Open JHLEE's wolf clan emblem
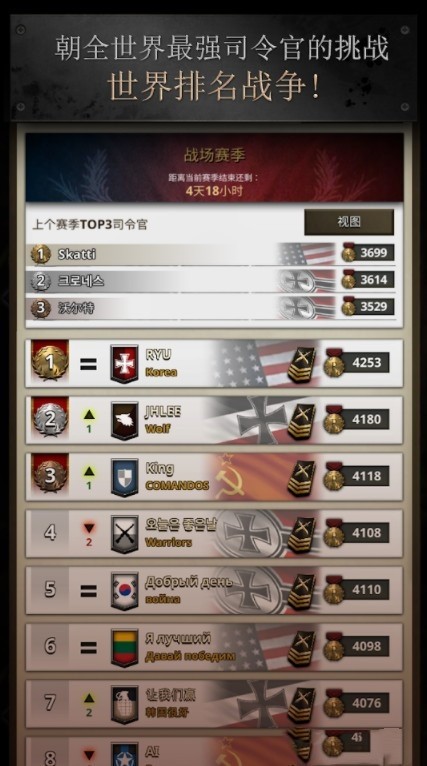Image resolution: width=427 pixels, height=766 pixels. point(124,421)
